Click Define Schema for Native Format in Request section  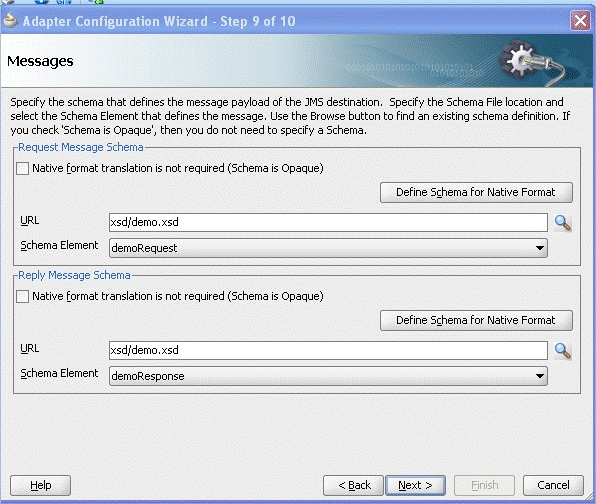476,192
